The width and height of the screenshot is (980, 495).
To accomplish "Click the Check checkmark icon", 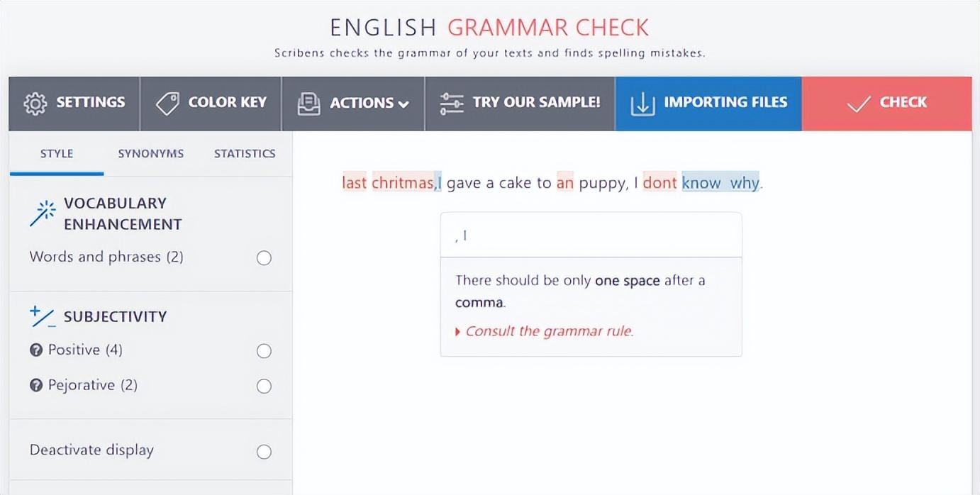I will [858, 104].
